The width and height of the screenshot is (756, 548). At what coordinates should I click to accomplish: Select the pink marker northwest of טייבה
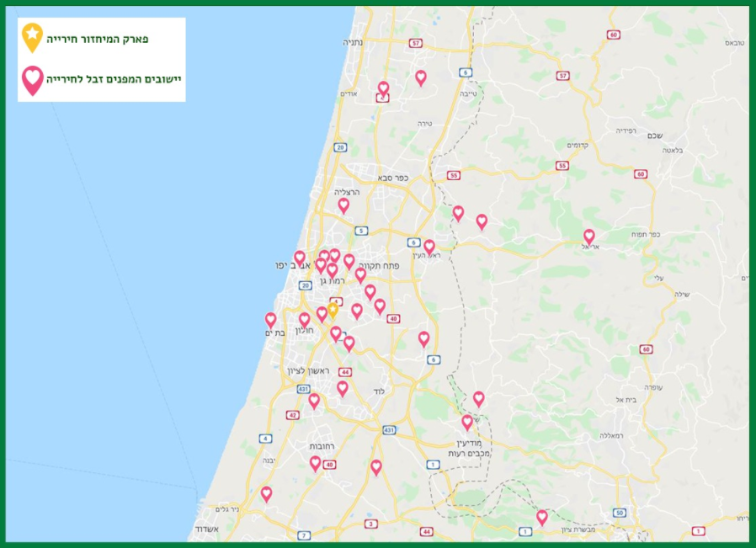click(421, 77)
